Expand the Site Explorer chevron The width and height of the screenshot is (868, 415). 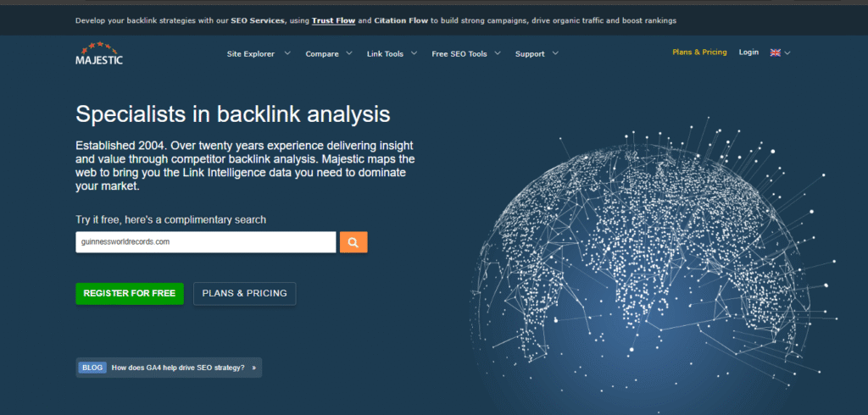(287, 53)
